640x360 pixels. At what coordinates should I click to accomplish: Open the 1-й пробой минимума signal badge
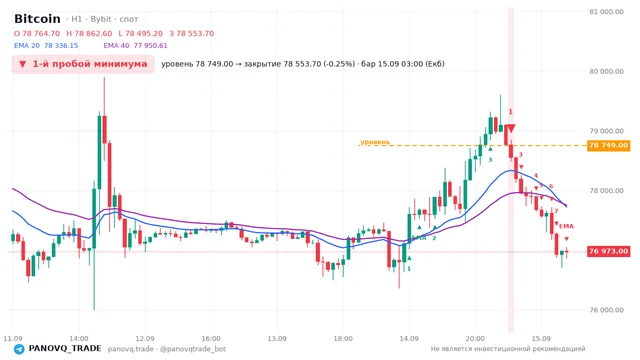click(83, 64)
